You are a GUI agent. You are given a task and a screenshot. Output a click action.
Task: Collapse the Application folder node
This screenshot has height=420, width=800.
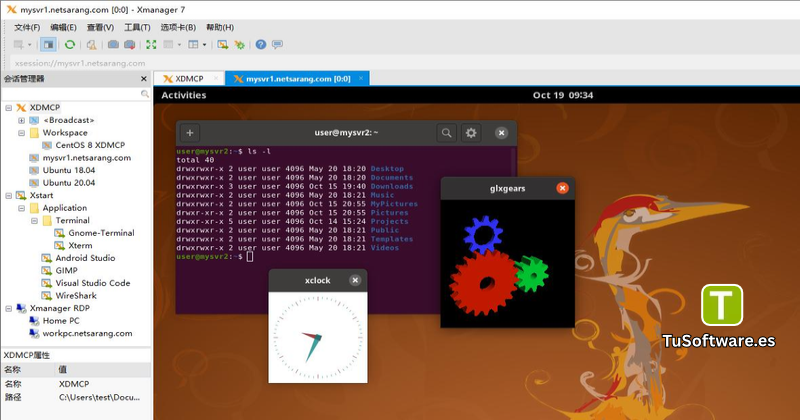[x=21, y=208]
